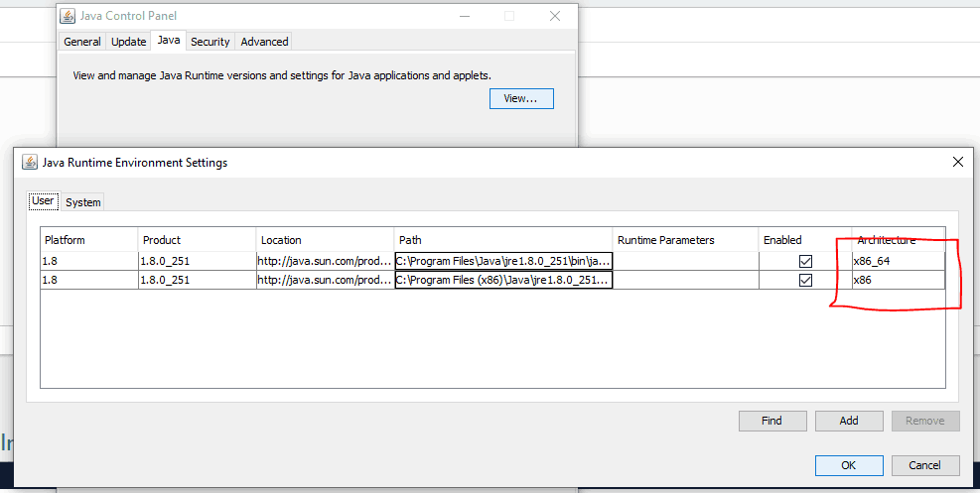Open the General tab in Java Control Panel

81,42
